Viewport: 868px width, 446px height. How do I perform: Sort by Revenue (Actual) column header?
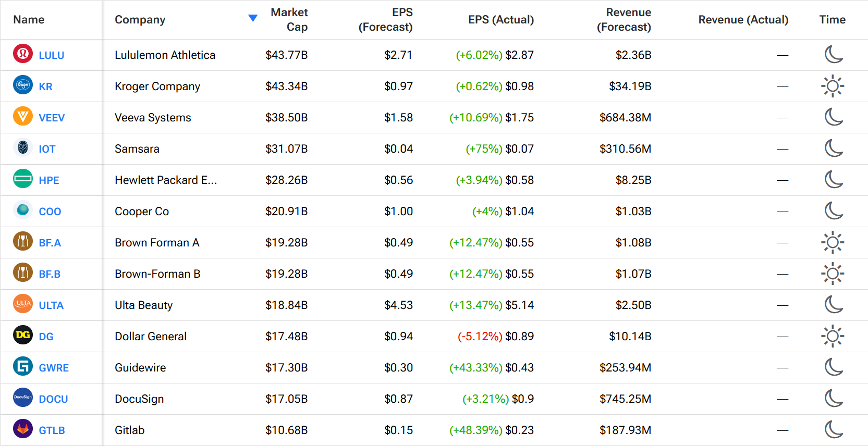pyautogui.click(x=743, y=20)
